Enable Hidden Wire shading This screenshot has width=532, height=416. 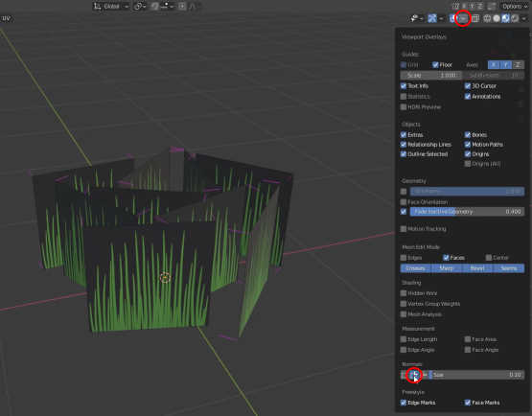click(x=404, y=292)
